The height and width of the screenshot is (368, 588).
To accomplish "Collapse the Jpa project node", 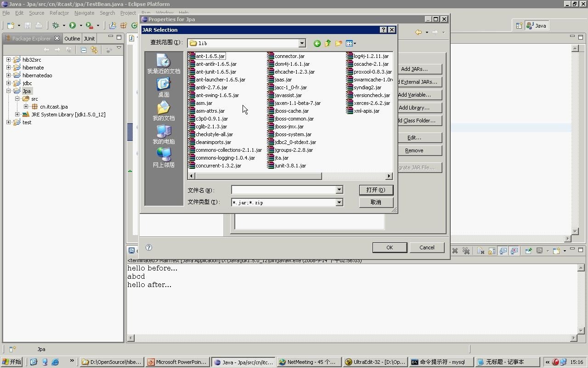I will (8, 91).
